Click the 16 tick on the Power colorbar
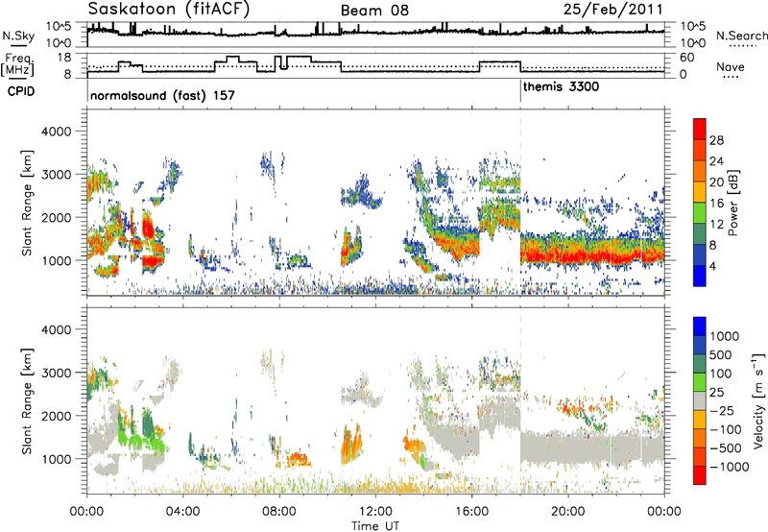The width and height of the screenshot is (768, 532). (x=716, y=204)
